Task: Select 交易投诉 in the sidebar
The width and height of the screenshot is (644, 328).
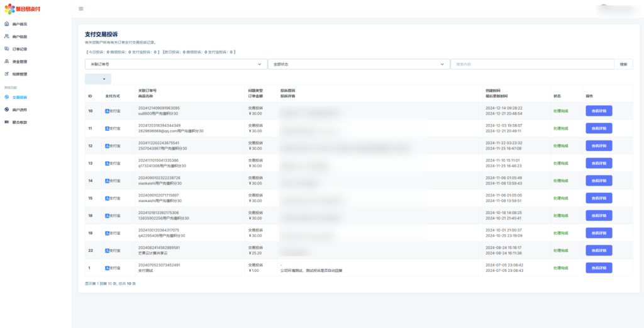Action: coord(19,98)
